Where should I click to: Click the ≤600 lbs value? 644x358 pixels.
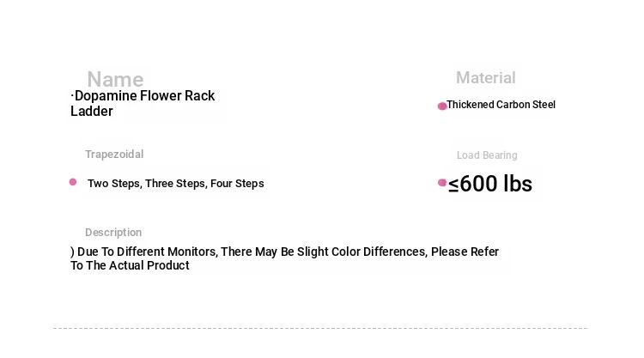(x=490, y=184)
